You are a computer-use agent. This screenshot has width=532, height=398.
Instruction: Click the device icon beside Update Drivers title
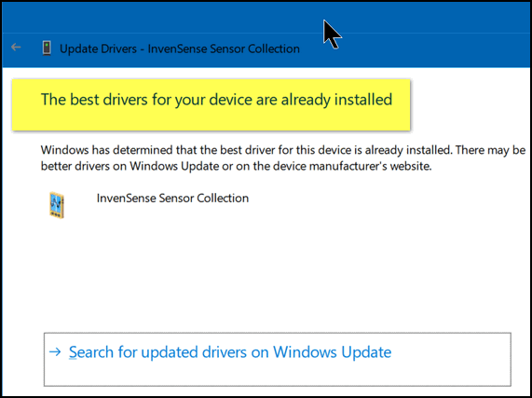pyautogui.click(x=47, y=48)
